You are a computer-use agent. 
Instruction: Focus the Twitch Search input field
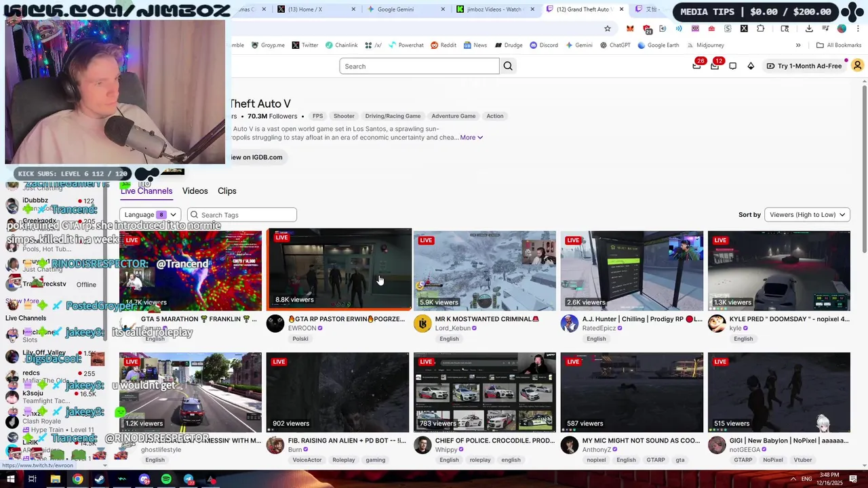coord(419,66)
